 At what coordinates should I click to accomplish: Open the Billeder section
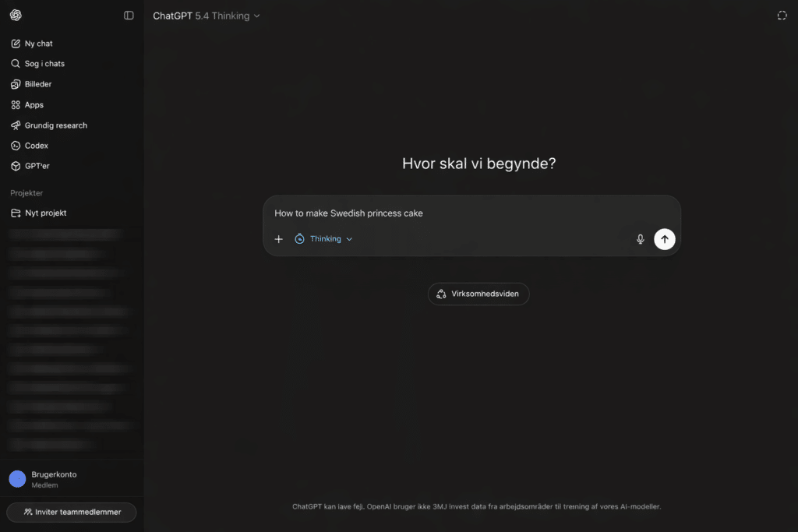point(37,83)
